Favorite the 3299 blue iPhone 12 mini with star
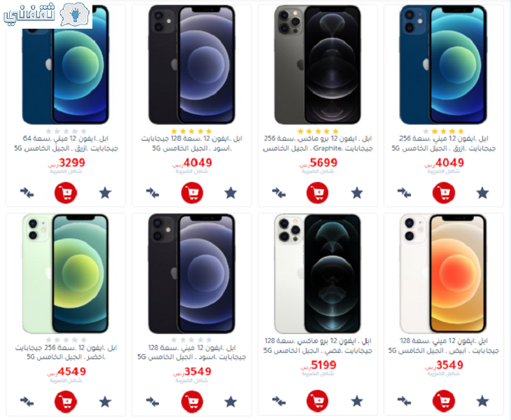511x420 pixels. pos(105,193)
